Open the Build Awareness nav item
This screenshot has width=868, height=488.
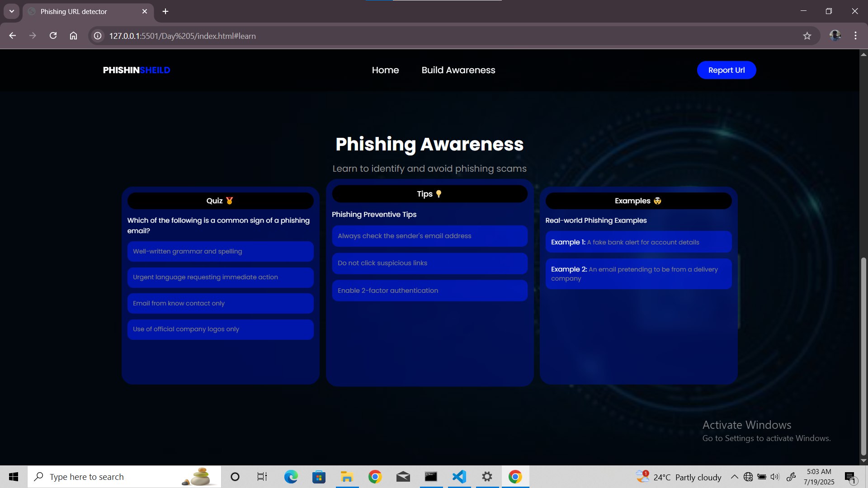[458, 70]
